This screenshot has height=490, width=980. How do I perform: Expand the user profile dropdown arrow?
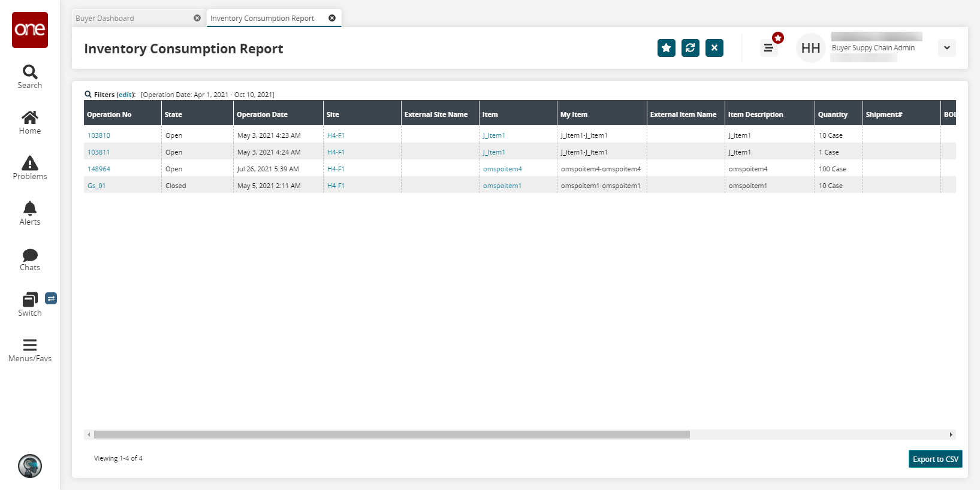[x=946, y=48]
